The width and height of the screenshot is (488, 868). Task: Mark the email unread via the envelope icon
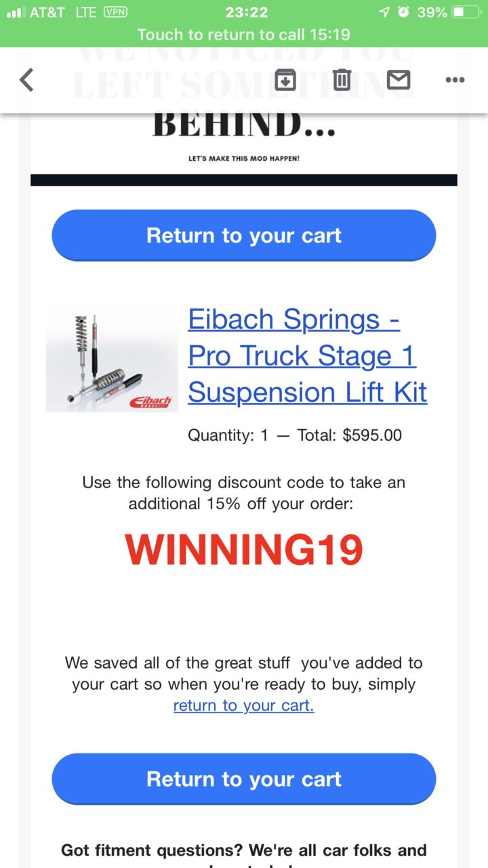tap(399, 80)
